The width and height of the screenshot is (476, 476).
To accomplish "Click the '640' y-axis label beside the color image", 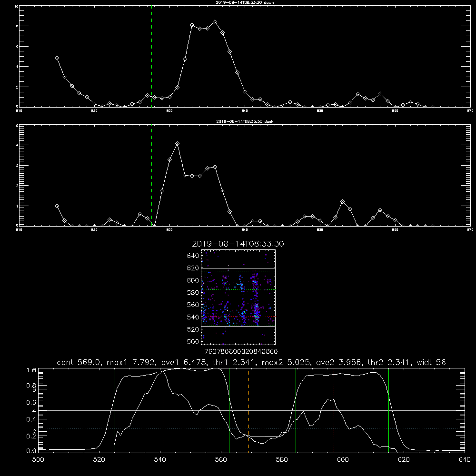I will pyautogui.click(x=193, y=256).
